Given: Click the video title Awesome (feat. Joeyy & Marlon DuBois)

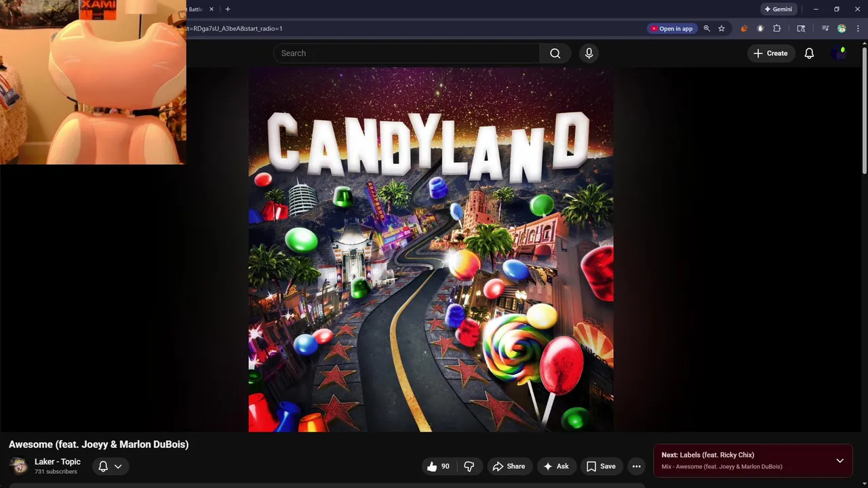Looking at the screenshot, I should 98,445.
